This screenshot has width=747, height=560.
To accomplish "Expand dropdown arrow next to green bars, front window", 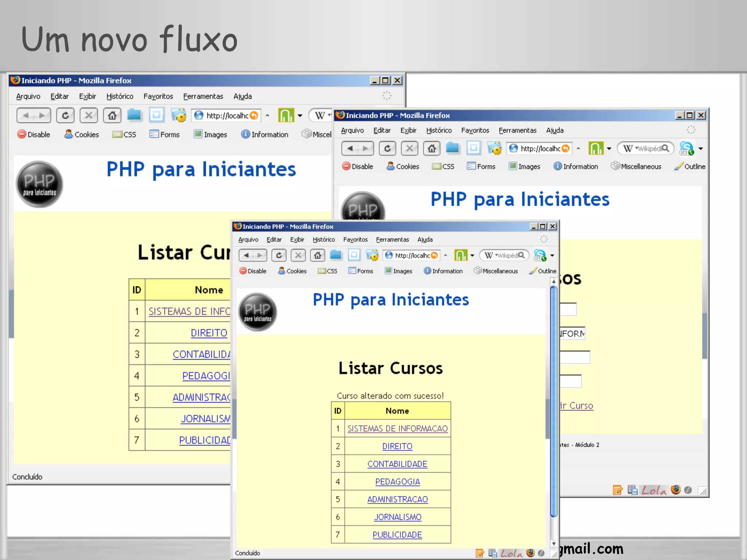I will 472,256.
